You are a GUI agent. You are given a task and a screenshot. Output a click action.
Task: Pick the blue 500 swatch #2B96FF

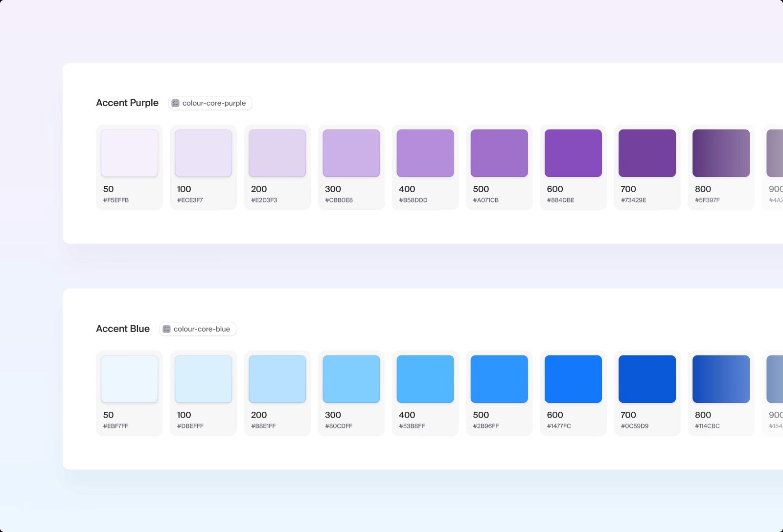(x=499, y=379)
